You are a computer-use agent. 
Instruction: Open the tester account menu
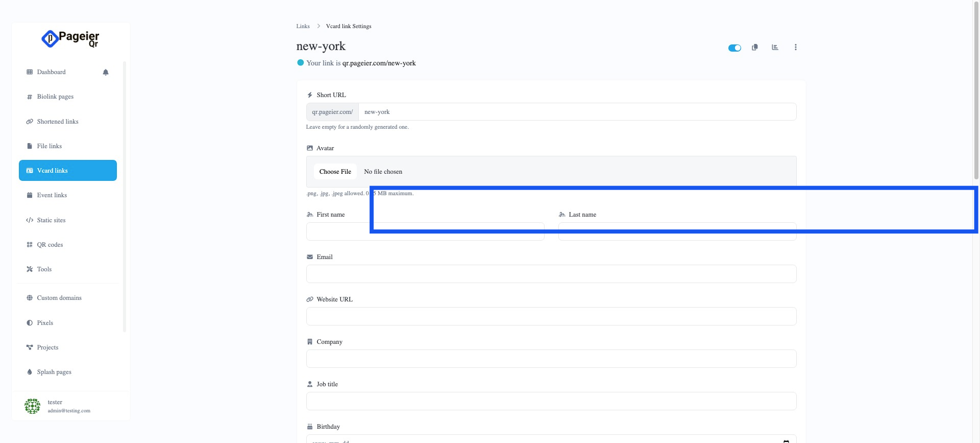[68, 406]
